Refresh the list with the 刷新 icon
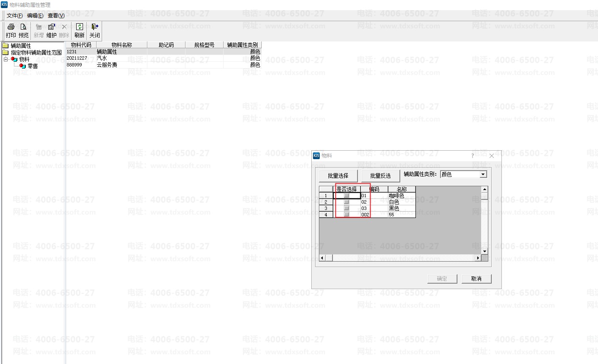Image resolution: width=598 pixels, height=364 pixels. (x=79, y=31)
